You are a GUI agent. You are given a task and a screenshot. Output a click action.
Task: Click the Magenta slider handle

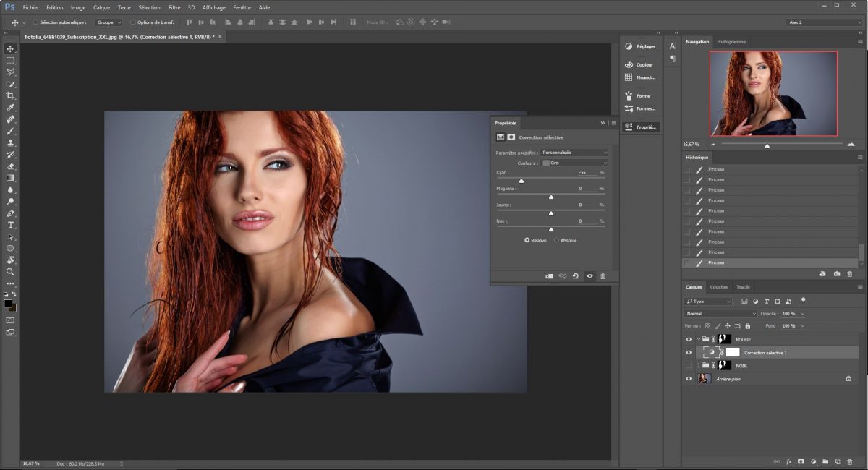(x=551, y=197)
